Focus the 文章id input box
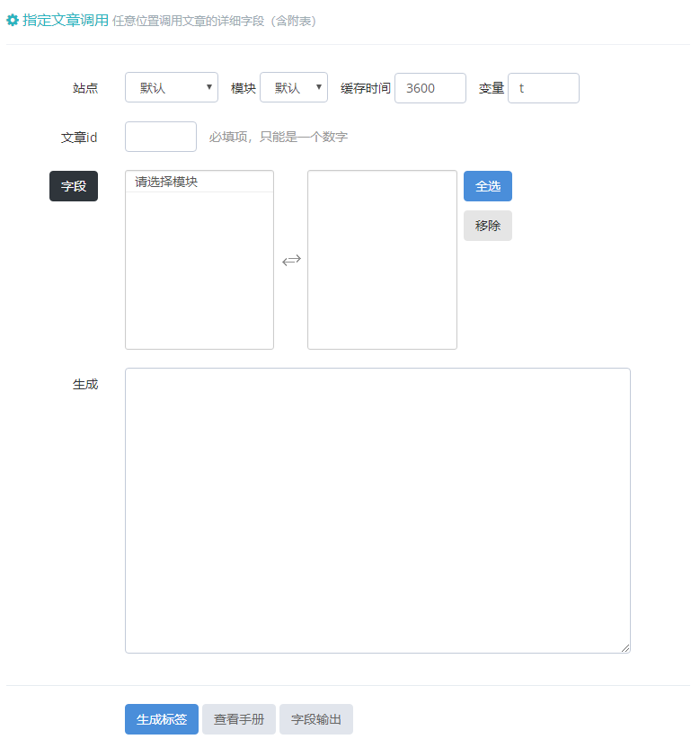 point(161,137)
